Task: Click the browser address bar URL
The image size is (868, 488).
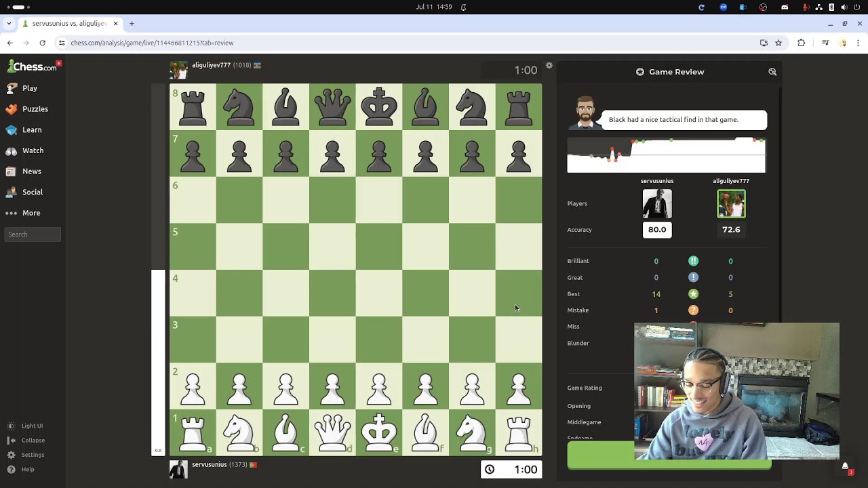Action: [152, 43]
